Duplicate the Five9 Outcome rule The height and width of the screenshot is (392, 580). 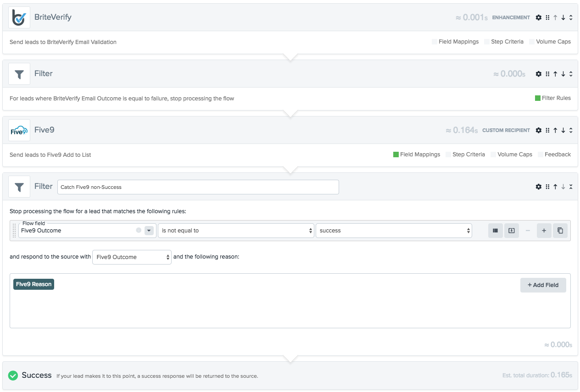[560, 231]
